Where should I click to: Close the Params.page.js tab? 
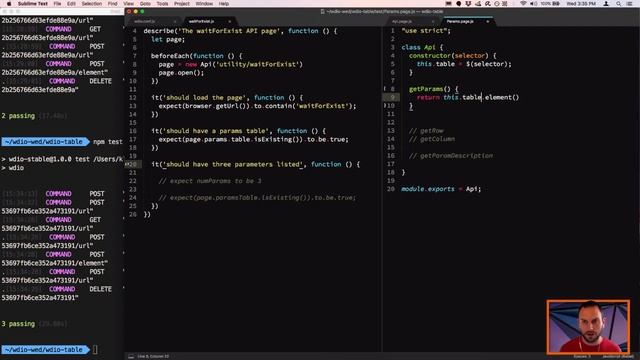point(487,21)
